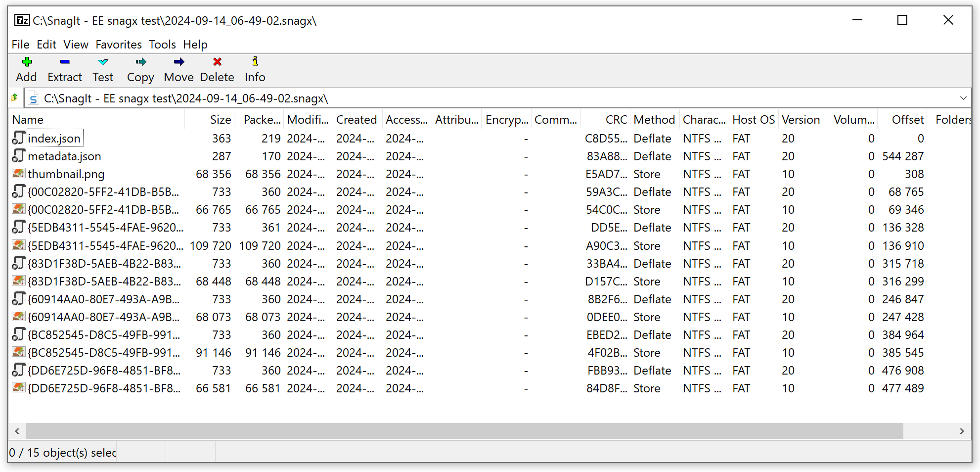
Task: Select the index.json file
Action: coord(54,139)
